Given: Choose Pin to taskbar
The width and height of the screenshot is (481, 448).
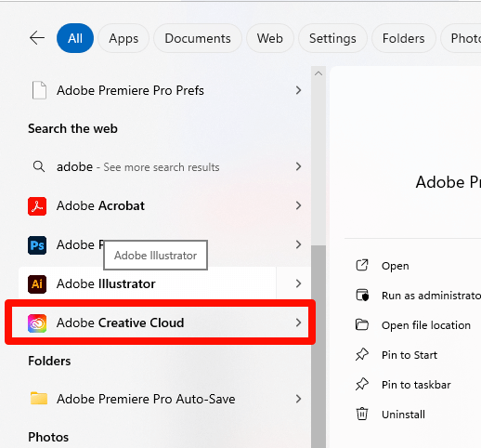Looking at the screenshot, I should 416,385.
